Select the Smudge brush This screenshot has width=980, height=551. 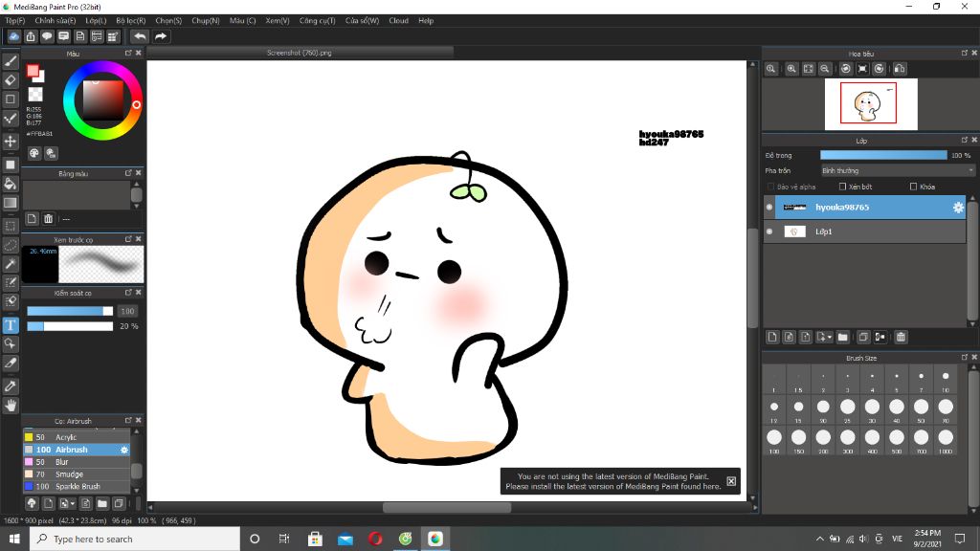click(x=69, y=474)
